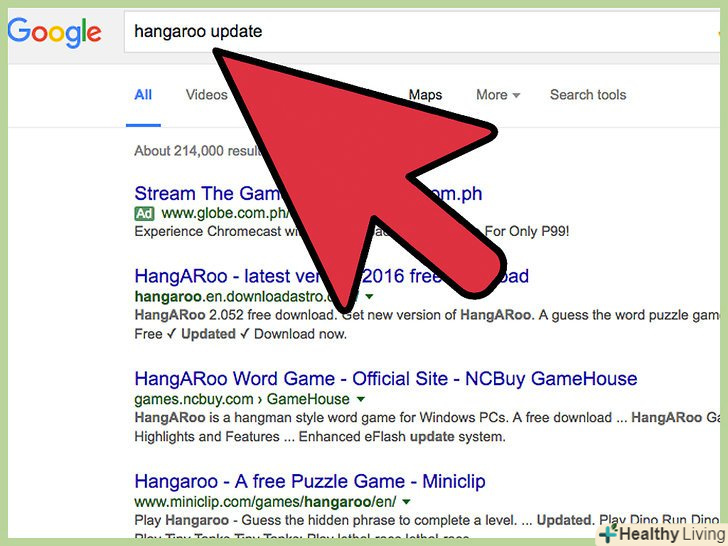
Task: Select the All results tab
Action: (143, 95)
